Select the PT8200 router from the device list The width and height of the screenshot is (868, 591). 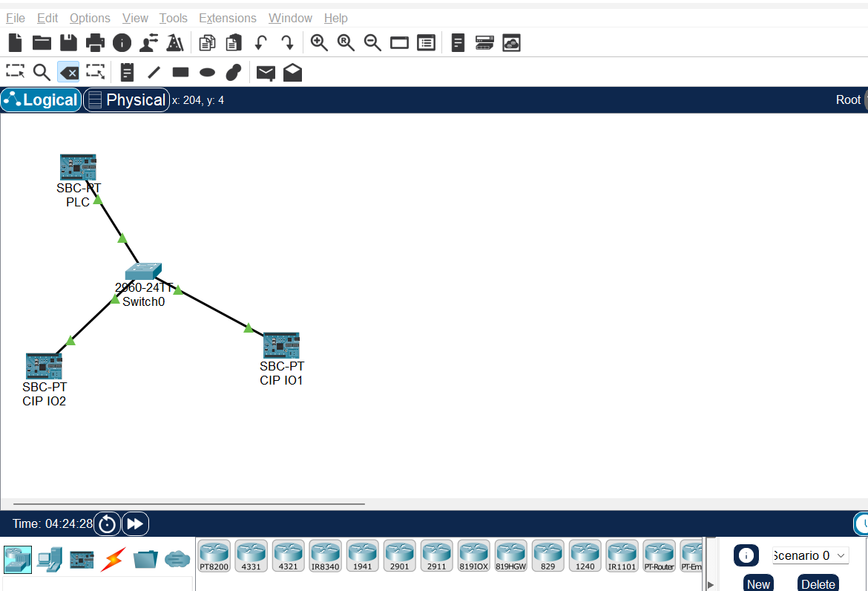(x=214, y=555)
